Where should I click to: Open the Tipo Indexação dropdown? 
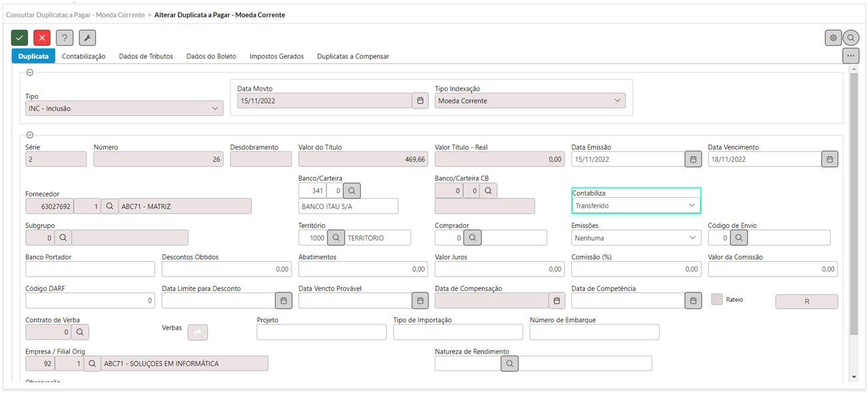tap(531, 101)
